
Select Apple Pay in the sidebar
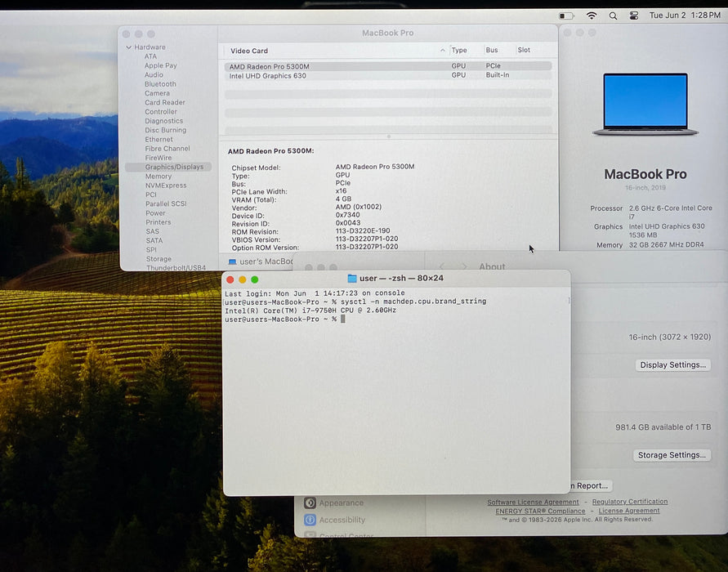tap(161, 65)
